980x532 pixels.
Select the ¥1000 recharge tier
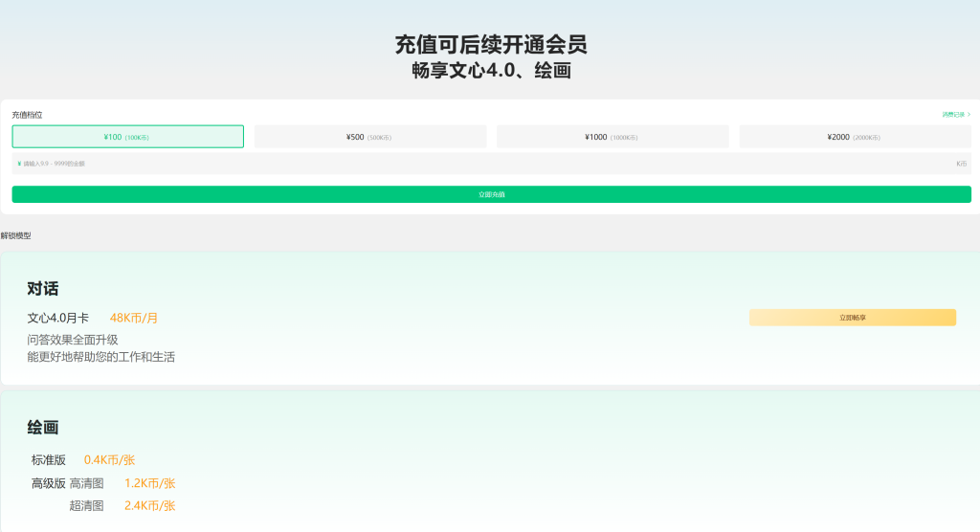coord(612,136)
